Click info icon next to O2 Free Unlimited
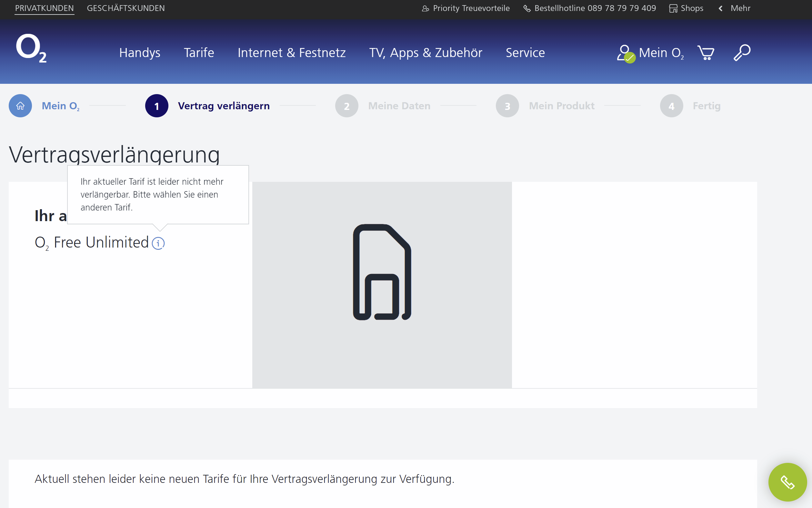Viewport: 812px width, 508px height. point(158,243)
